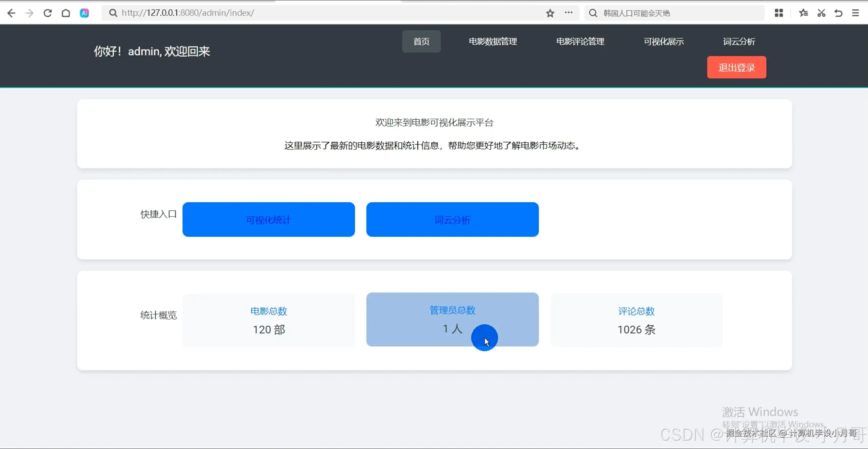Bookmark this page with the star icon
868x449 pixels.
550,13
